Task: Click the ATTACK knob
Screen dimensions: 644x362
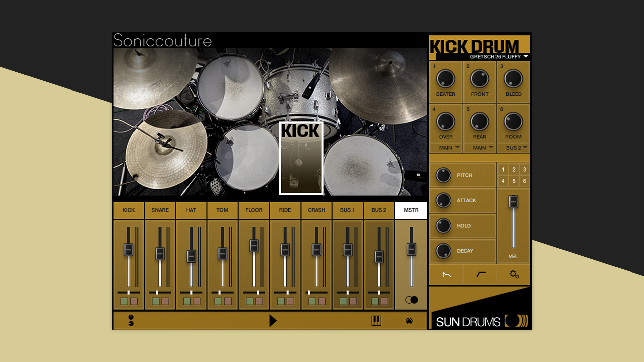Action: [x=443, y=200]
